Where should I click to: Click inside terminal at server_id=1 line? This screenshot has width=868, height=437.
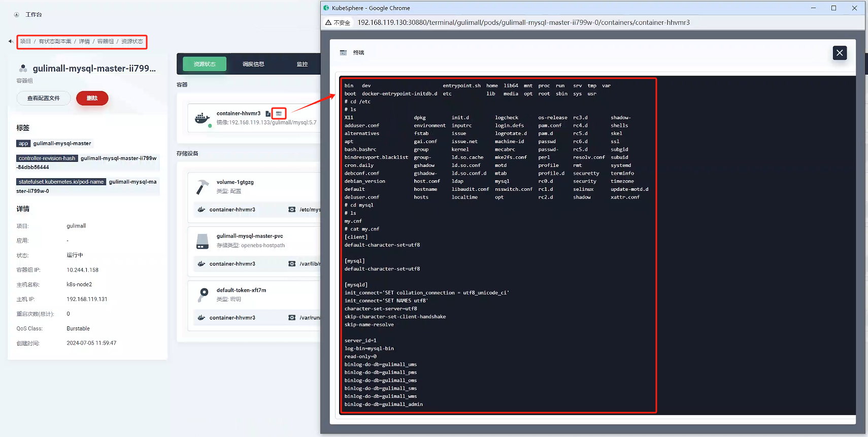click(360, 341)
